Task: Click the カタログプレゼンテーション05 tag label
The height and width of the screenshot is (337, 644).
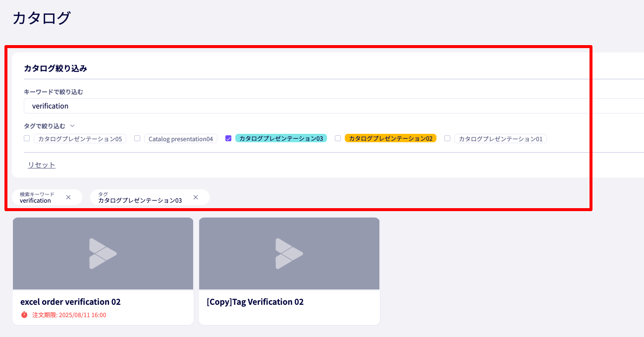Action: coord(80,139)
